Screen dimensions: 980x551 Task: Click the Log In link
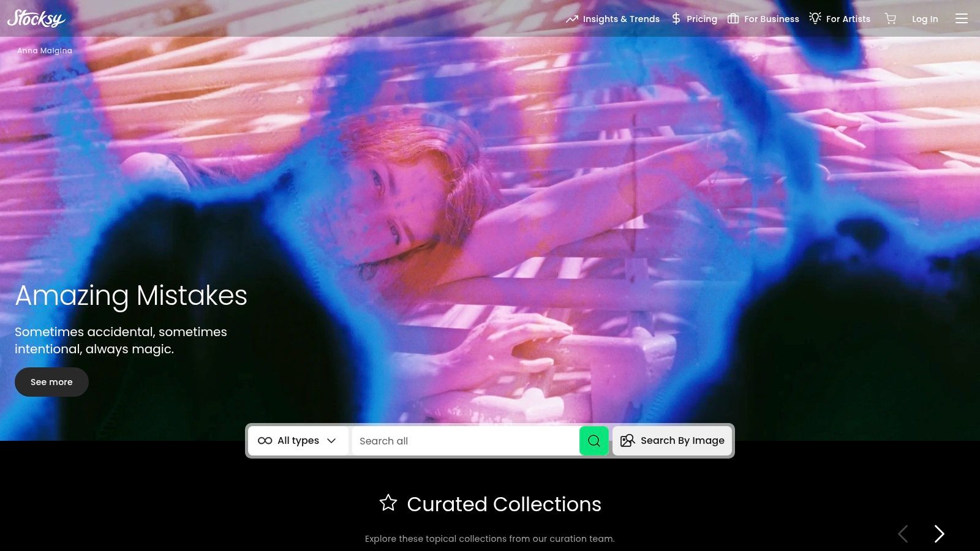tap(925, 19)
